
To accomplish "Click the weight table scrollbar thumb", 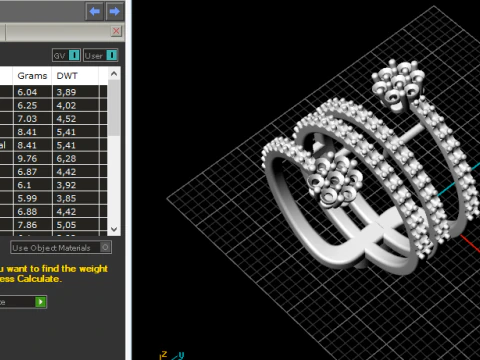I will [x=114, y=108].
